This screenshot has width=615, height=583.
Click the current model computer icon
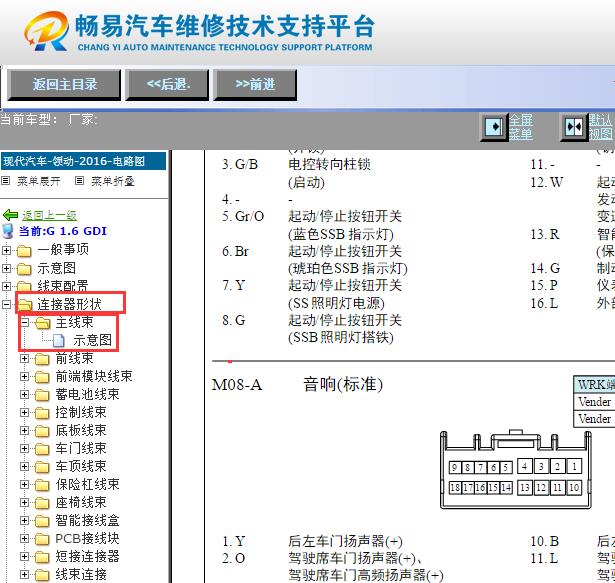click(x=8, y=231)
